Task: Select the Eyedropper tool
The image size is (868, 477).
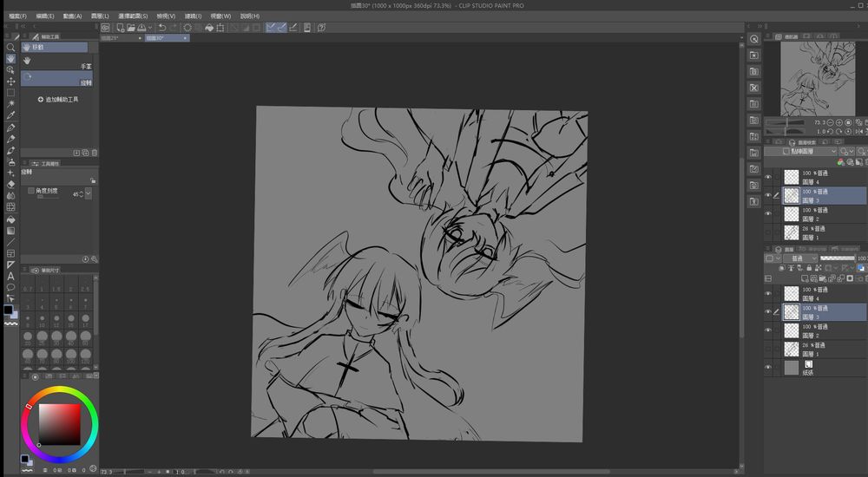Action: coord(10,115)
